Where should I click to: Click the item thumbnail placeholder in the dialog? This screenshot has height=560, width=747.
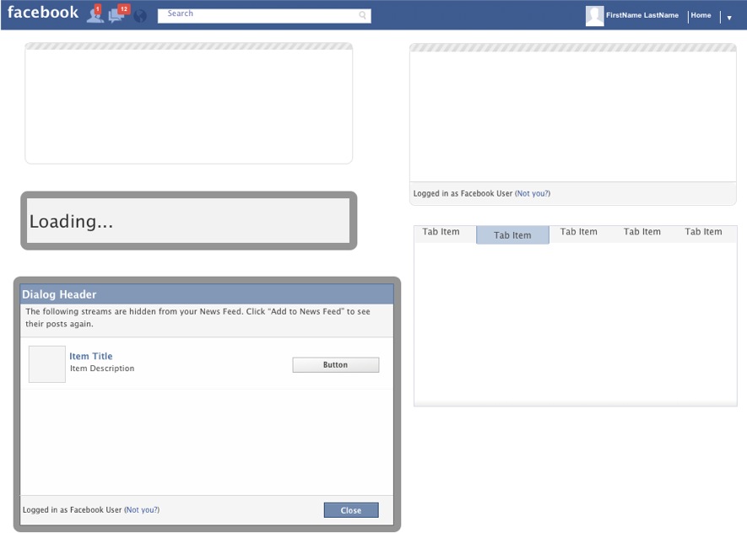(x=46, y=363)
